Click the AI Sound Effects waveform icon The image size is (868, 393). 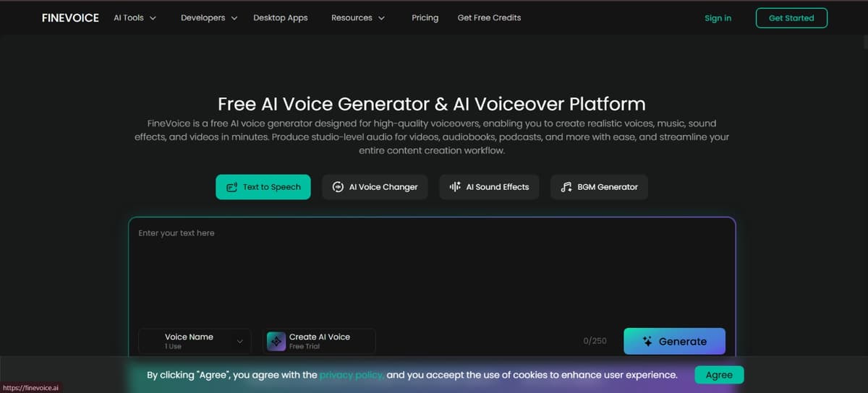pos(455,187)
